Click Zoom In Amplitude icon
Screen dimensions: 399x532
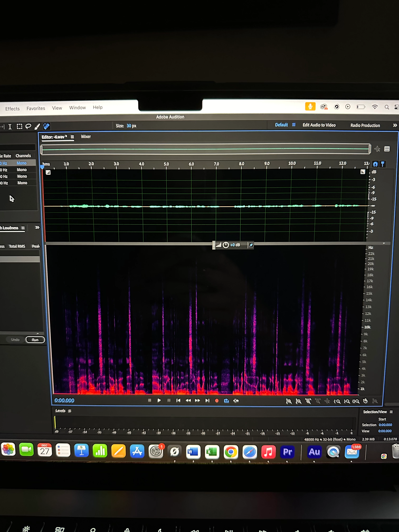pyautogui.click(x=289, y=401)
